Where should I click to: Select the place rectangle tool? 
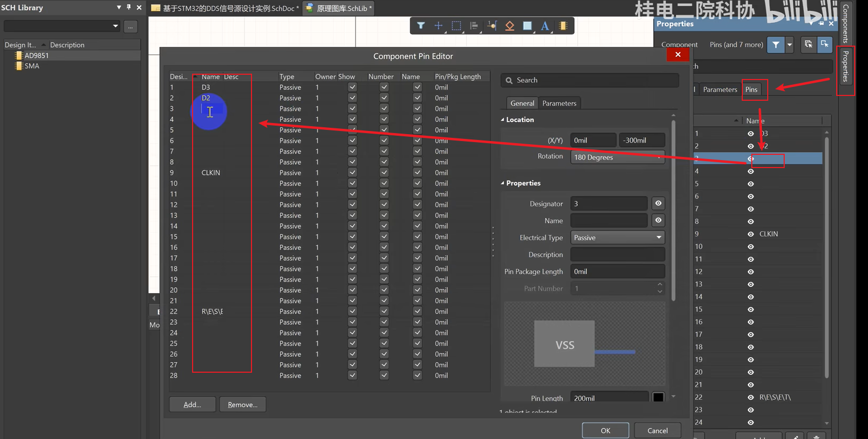(527, 25)
